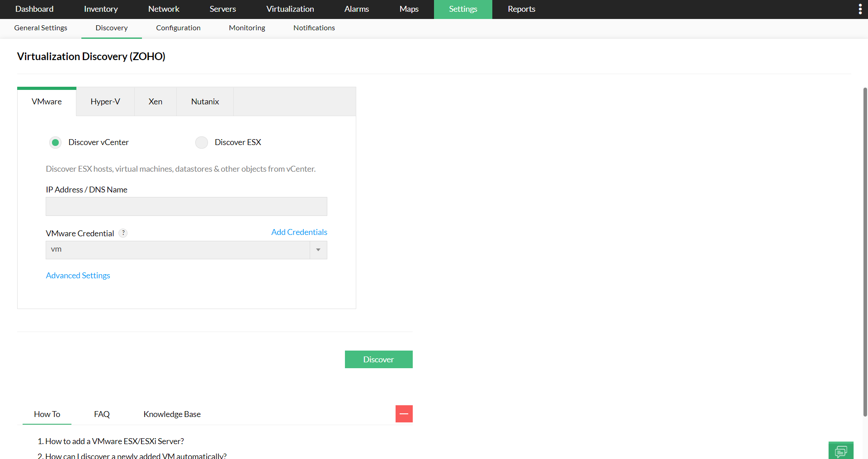The image size is (868, 459).
Task: Switch to Discovery sub-tab
Action: coord(112,28)
